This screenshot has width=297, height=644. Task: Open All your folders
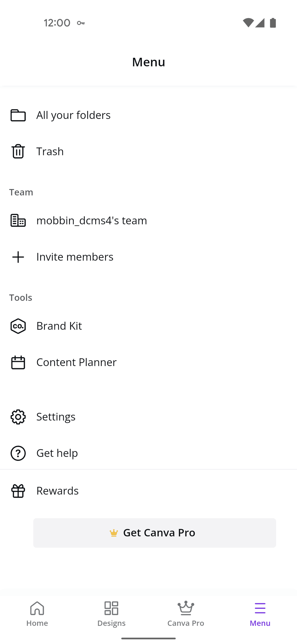coord(148,115)
